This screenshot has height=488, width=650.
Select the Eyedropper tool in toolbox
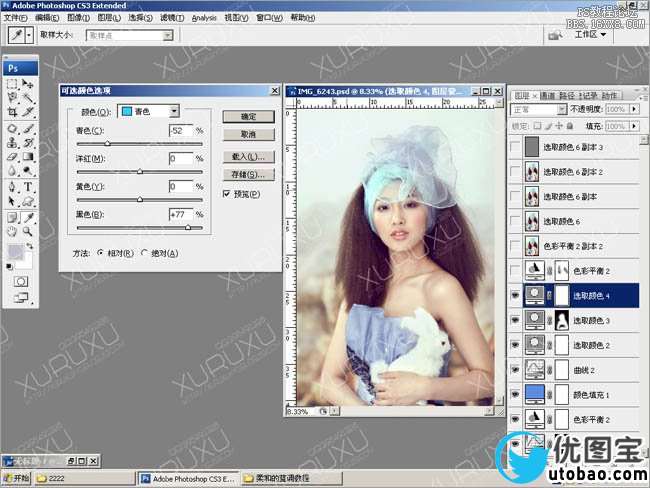click(x=28, y=217)
